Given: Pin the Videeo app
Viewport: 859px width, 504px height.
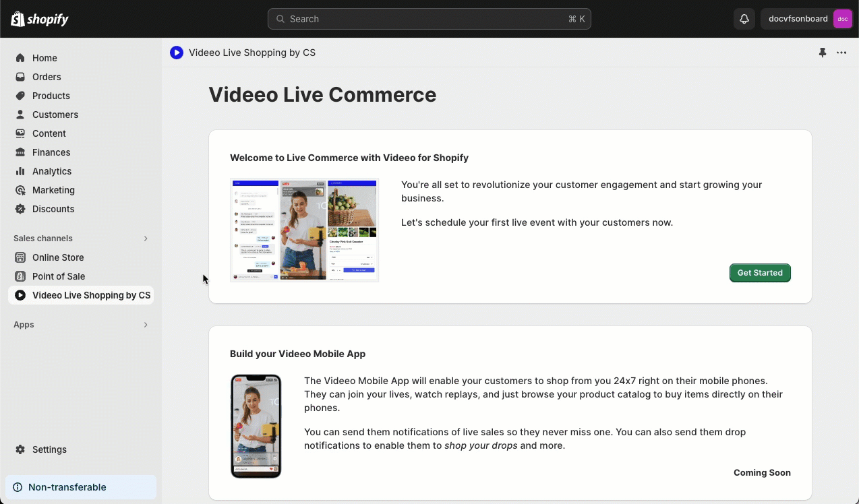Looking at the screenshot, I should pos(823,53).
